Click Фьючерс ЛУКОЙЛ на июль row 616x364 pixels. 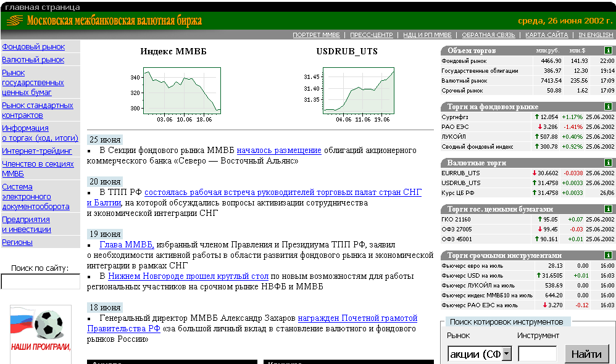528,286
